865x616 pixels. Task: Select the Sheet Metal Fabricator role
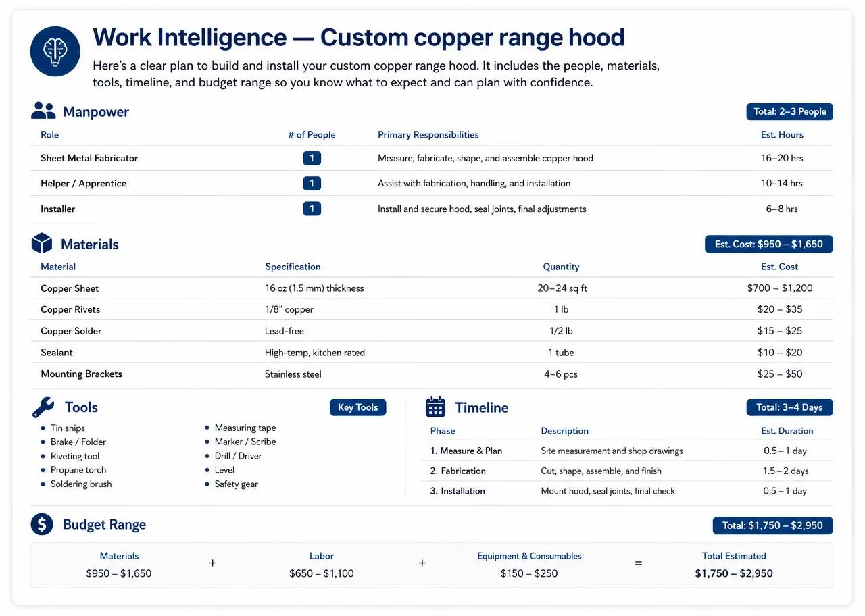[x=89, y=158]
